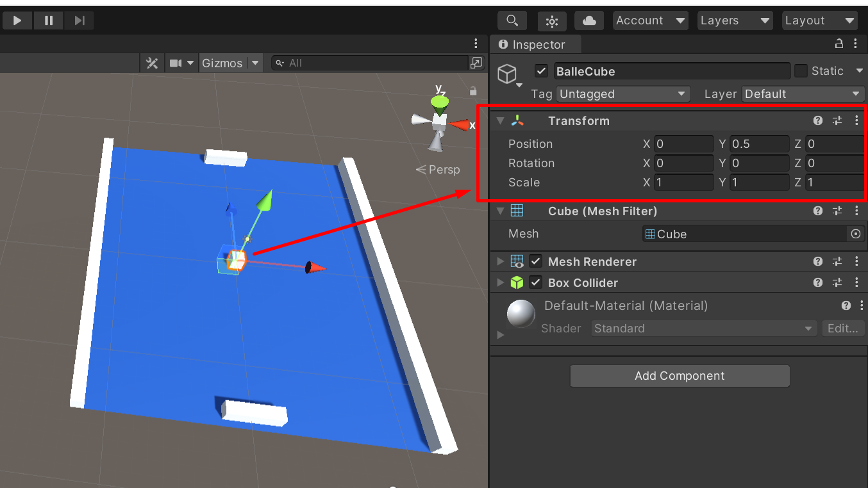The image size is (868, 488).
Task: Click Scale X field
Action: (x=683, y=183)
